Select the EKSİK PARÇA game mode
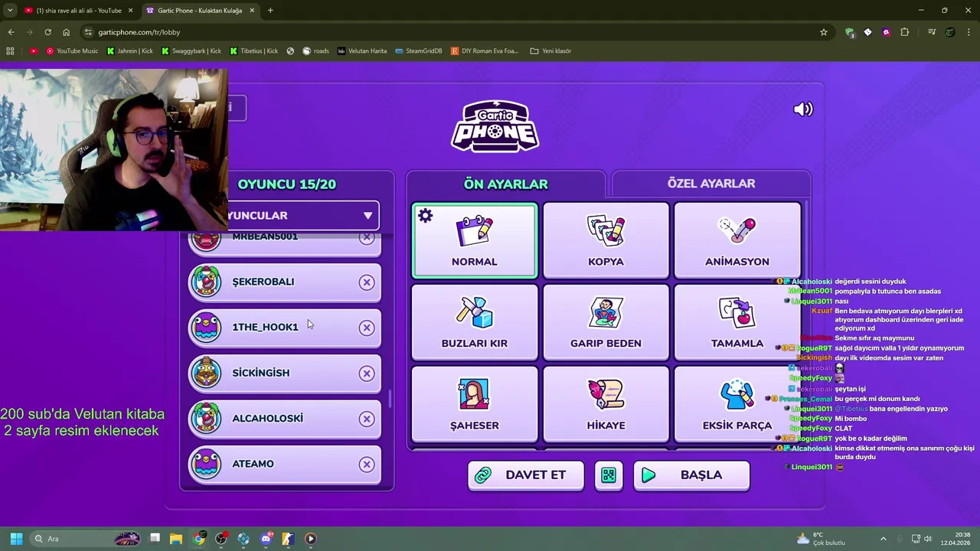The width and height of the screenshot is (980, 551). point(737,404)
